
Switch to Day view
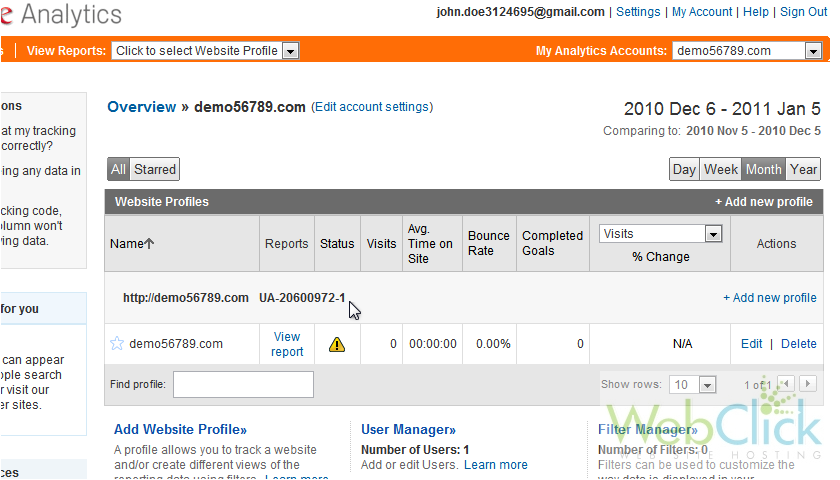tap(684, 169)
